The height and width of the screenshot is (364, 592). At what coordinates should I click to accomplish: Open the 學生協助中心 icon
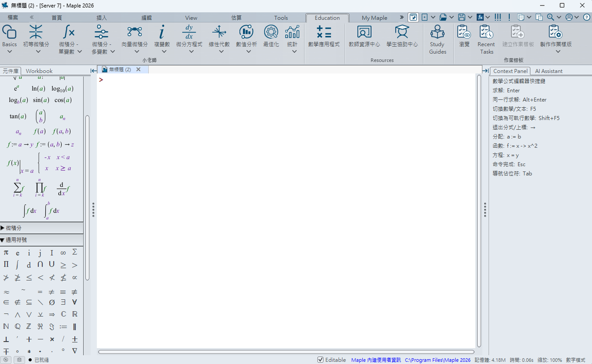tap(401, 36)
